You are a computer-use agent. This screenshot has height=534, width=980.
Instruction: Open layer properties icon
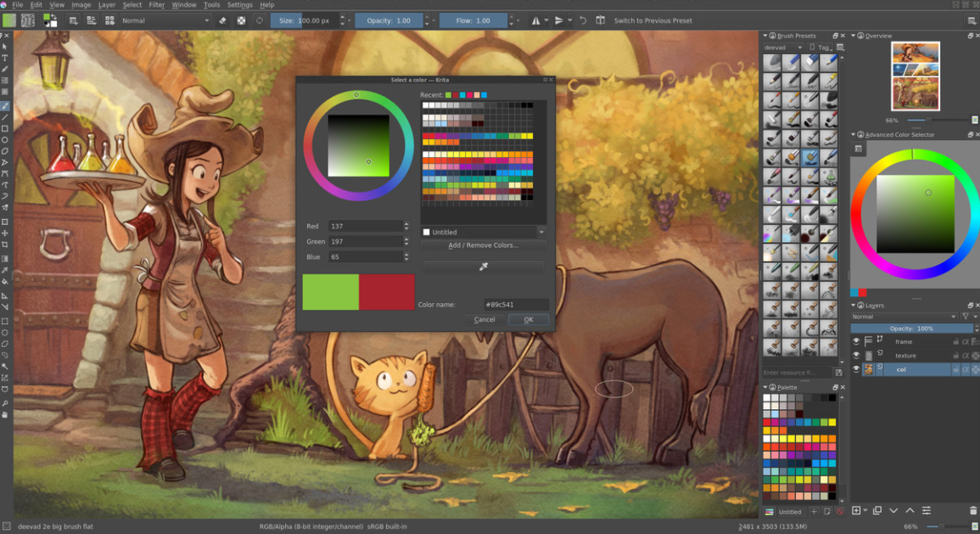927,511
